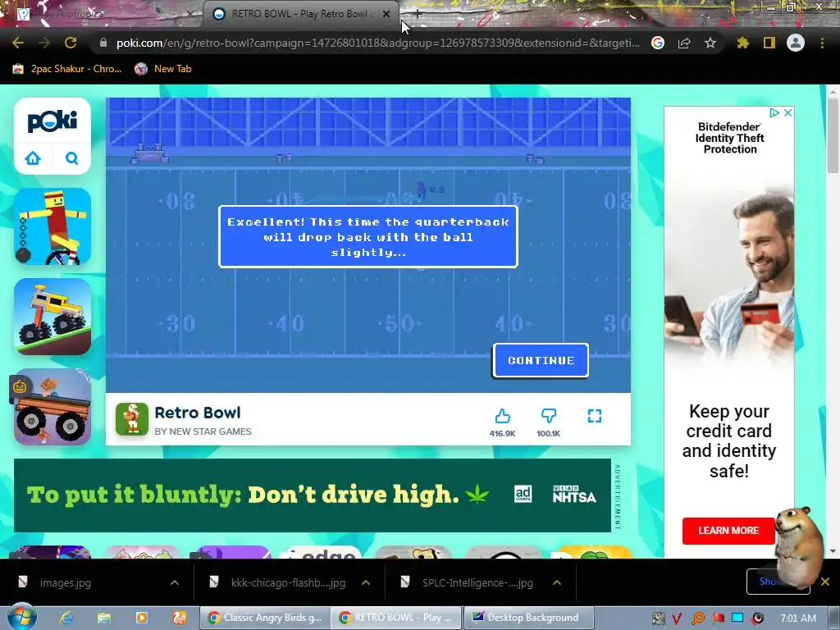The width and height of the screenshot is (840, 630).
Task: Open Windows Media Player taskbar icon
Action: tap(141, 618)
